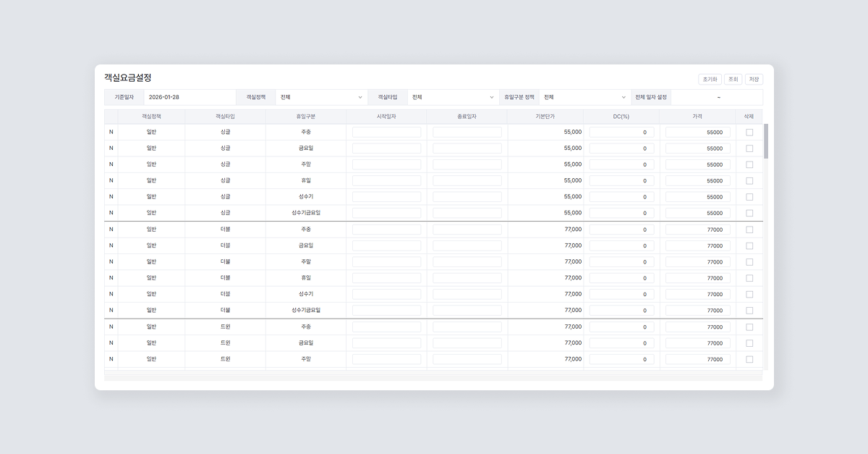Check 삭제 box for 싱글 금요일 row
This screenshot has width=868, height=454.
[749, 148]
